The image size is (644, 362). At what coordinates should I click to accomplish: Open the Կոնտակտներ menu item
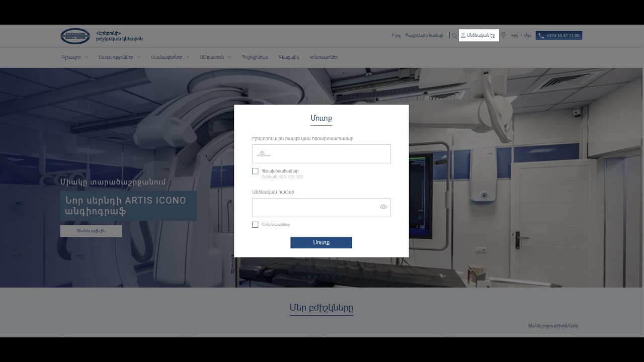point(323,57)
